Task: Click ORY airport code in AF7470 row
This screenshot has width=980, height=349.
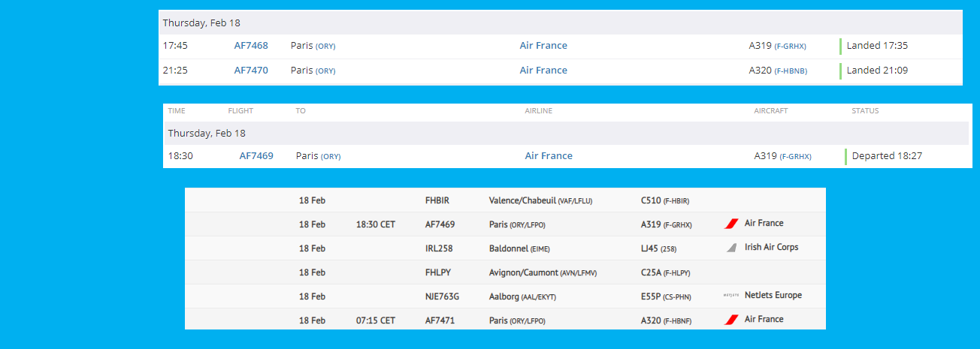Action: click(325, 71)
